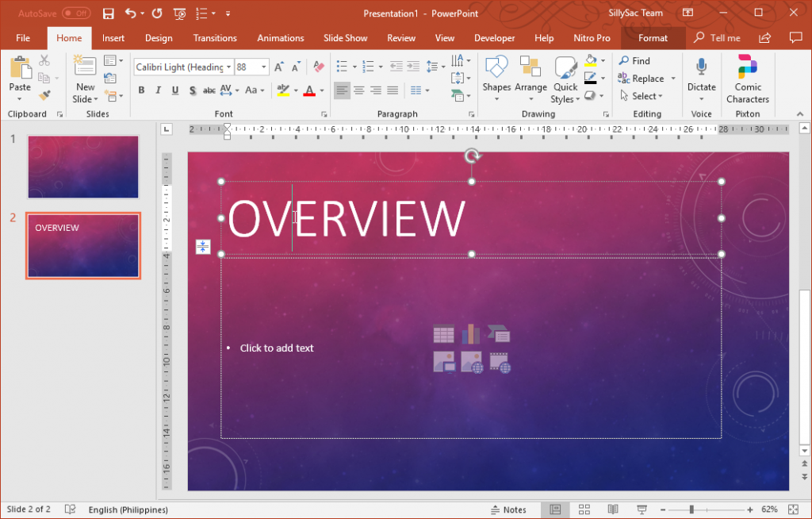Switch to Slide Sorter view icon
Viewport: 812px width, 519px height.
[x=583, y=509]
